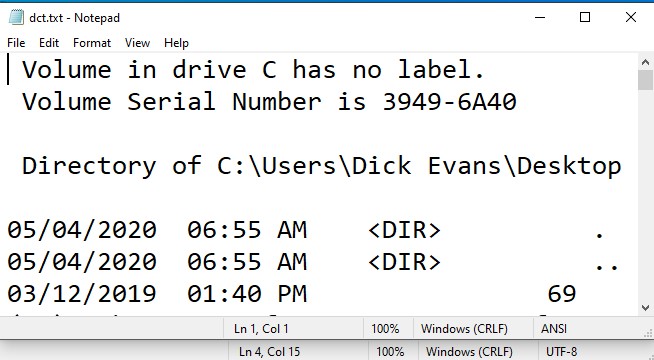This screenshot has height=360, width=654.
Task: Minimize the Notepad window
Action: 540,18
